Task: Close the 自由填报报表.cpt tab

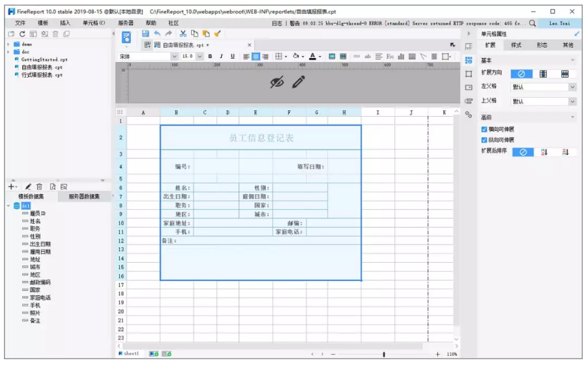Action: coord(250,45)
